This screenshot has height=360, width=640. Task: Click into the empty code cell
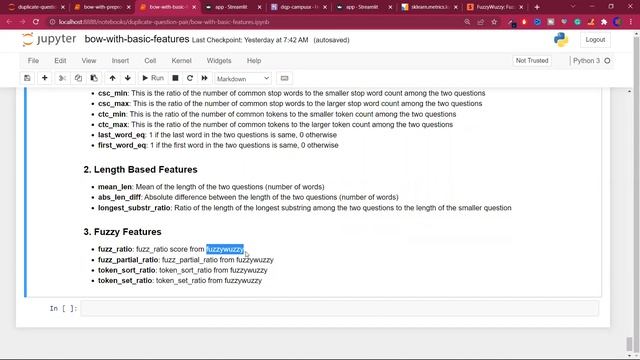(x=340, y=308)
